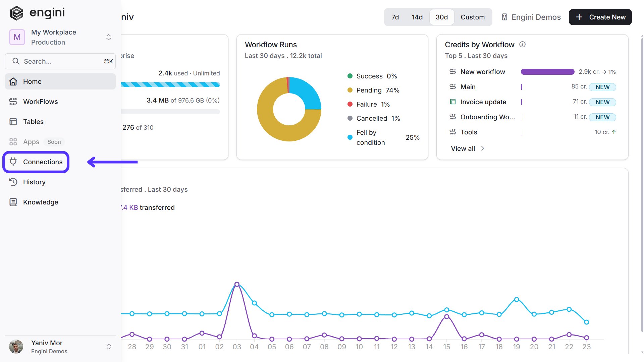Click the blue data point on day 19
This screenshot has width=644, height=362.
click(x=517, y=299)
